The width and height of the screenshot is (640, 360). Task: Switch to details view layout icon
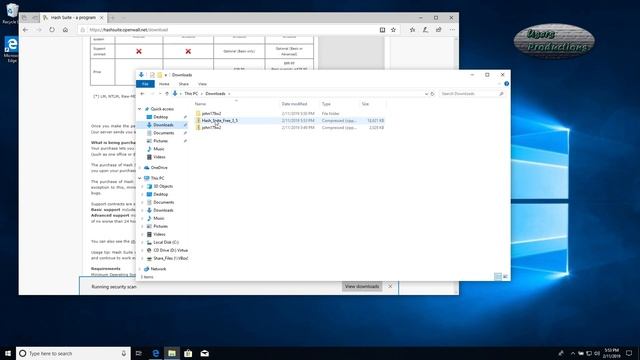coord(498,277)
